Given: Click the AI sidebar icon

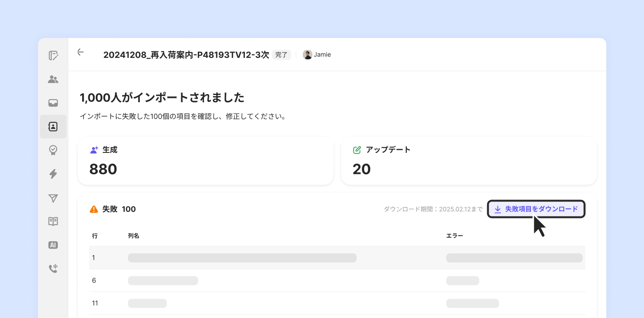Looking at the screenshot, I should [53, 245].
